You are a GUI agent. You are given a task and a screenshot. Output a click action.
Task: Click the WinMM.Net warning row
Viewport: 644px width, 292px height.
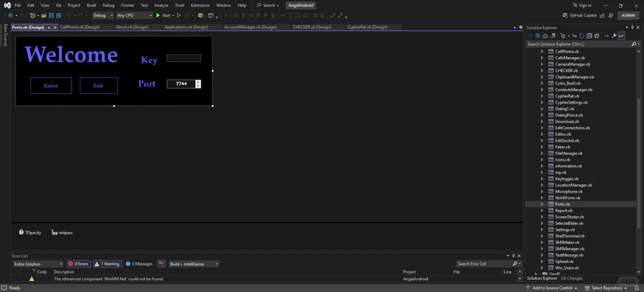[267, 278]
